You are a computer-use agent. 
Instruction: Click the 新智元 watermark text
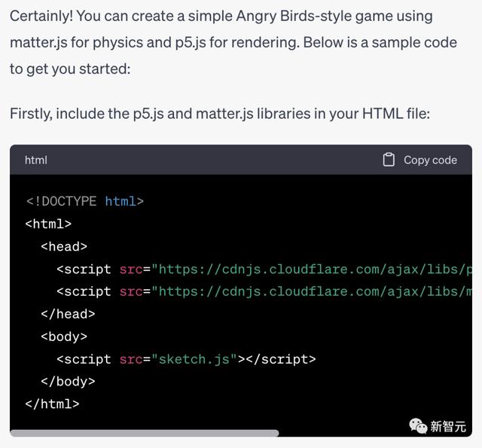click(x=449, y=427)
